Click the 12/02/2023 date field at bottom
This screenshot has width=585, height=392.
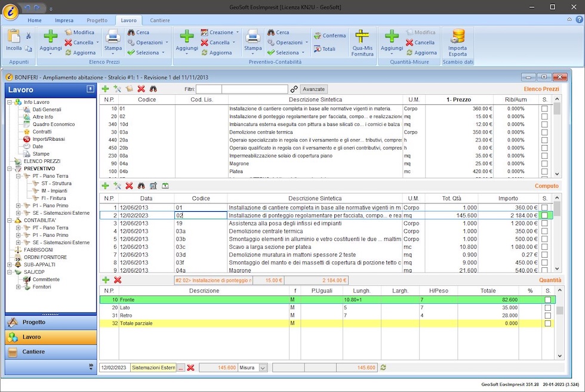pyautogui.click(x=114, y=368)
